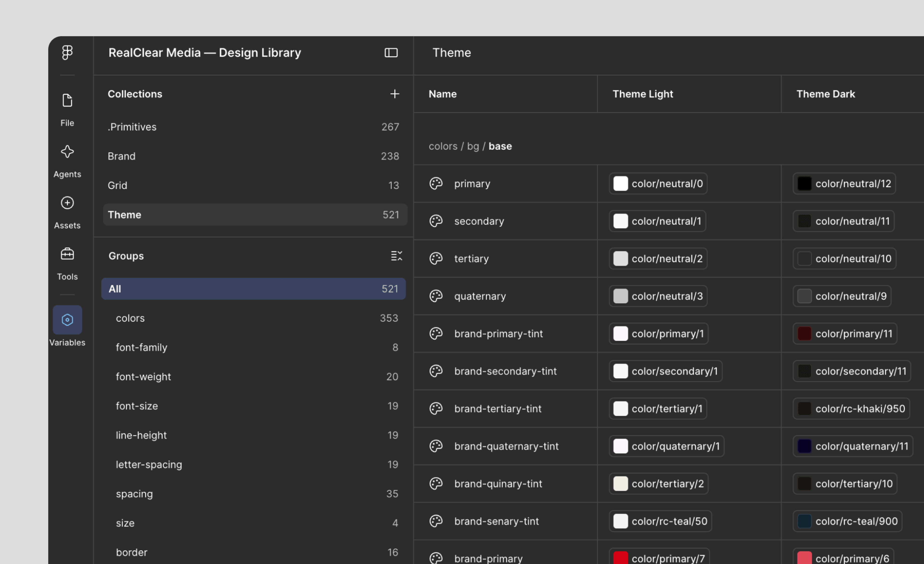Screen dimensions: 924x564
Task: Add a new collection with plus icon
Action: 394,94
